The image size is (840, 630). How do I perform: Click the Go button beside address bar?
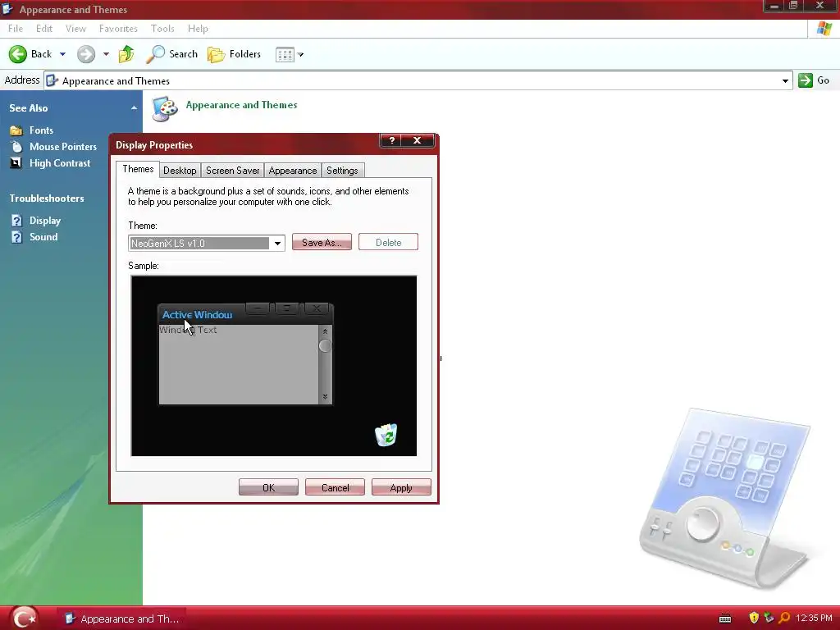coord(814,80)
